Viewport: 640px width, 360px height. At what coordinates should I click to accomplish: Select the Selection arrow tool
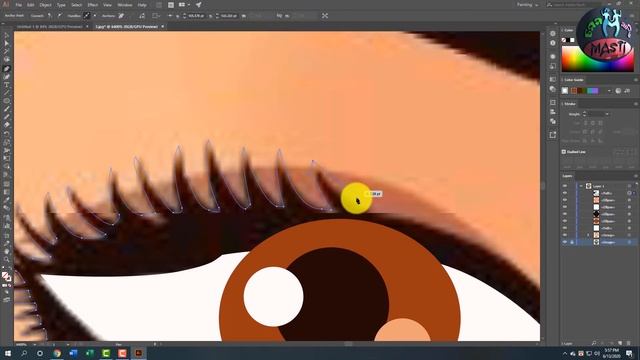[x=7, y=36]
